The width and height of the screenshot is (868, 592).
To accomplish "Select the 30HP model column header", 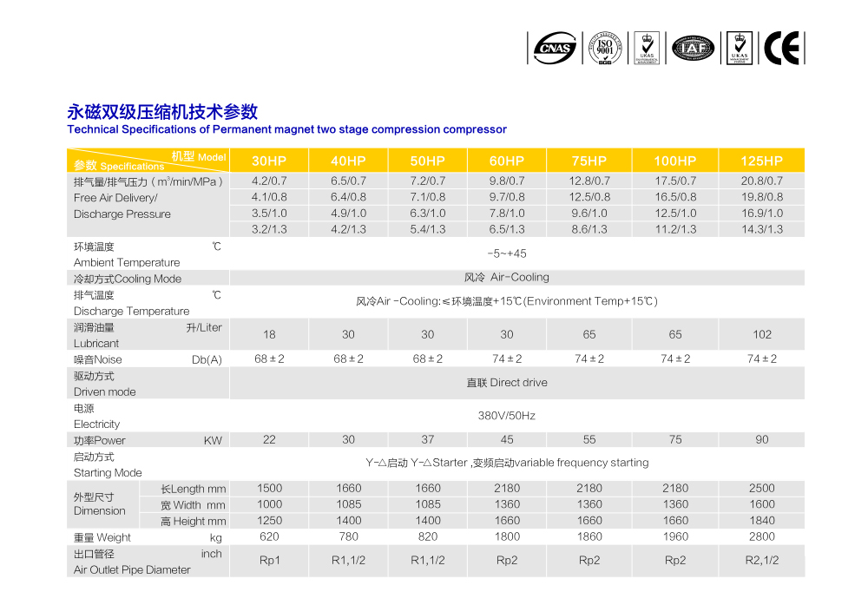I will tap(269, 161).
